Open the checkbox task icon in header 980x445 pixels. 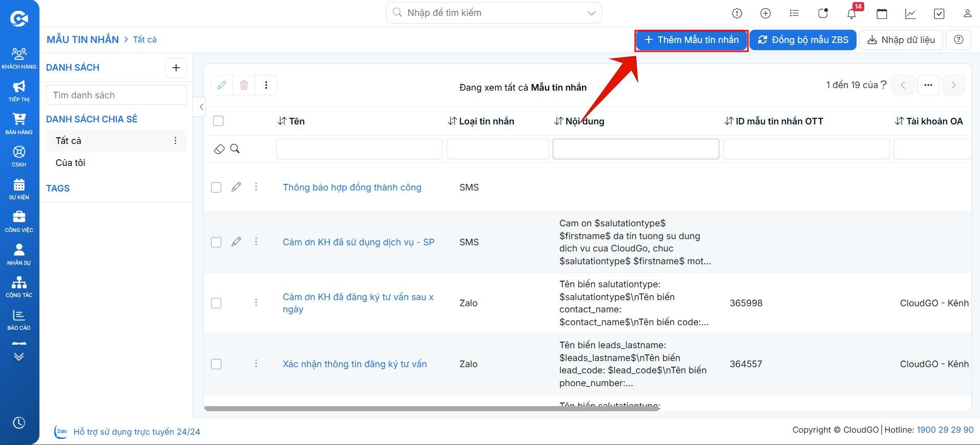click(x=939, y=14)
